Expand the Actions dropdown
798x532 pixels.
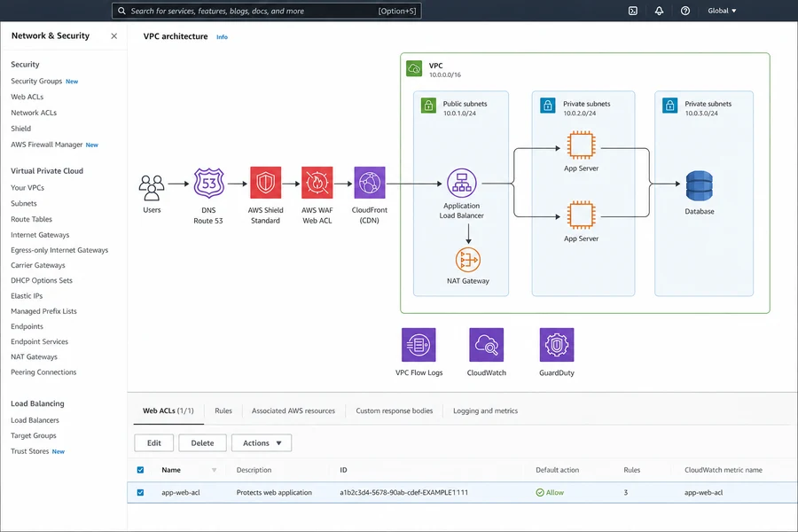(x=262, y=443)
